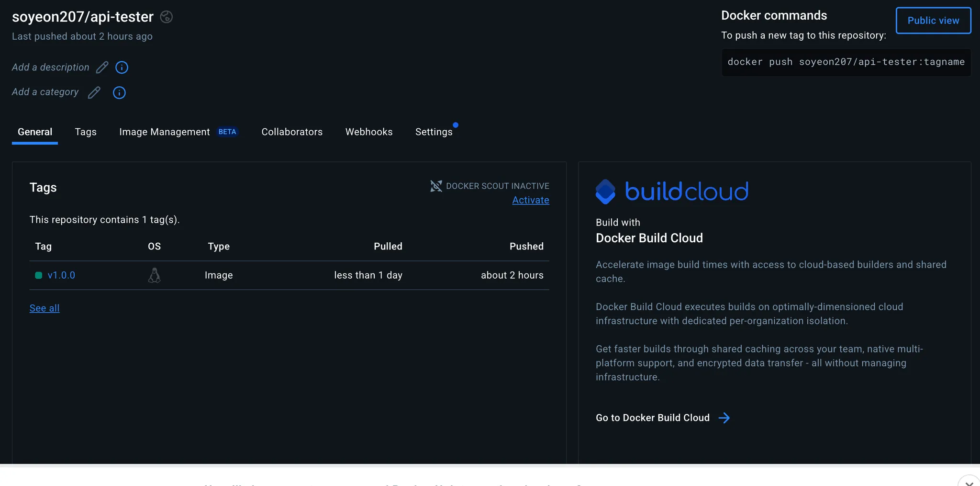Click the 'Build with' text above Docker Build Cloud
This screenshot has height=486, width=980.
[x=618, y=223]
